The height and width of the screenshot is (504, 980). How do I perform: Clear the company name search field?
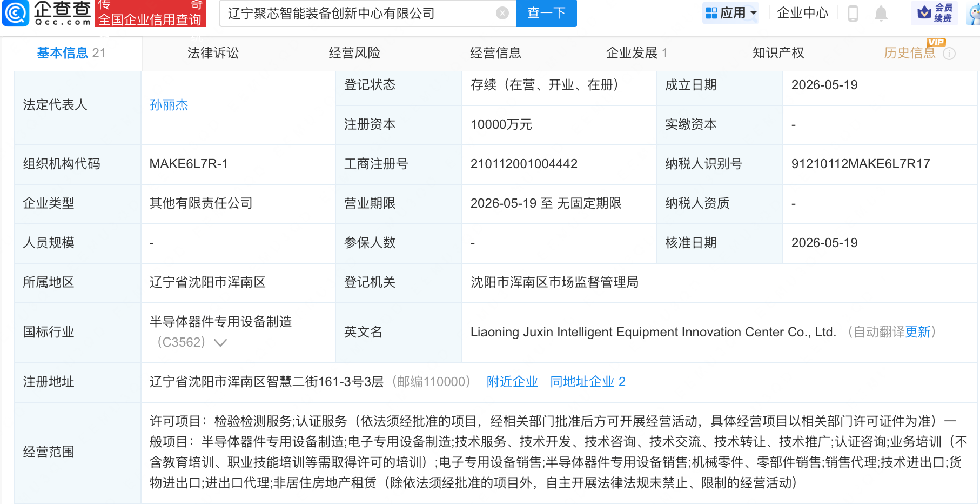pos(502,13)
